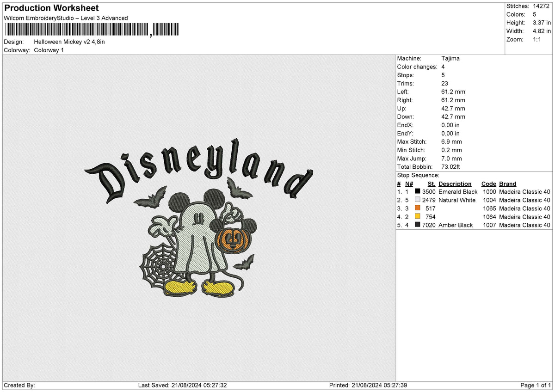This screenshot has height=392, width=555.
Task: Click code 1064 in stop sequence
Action: coord(489,217)
